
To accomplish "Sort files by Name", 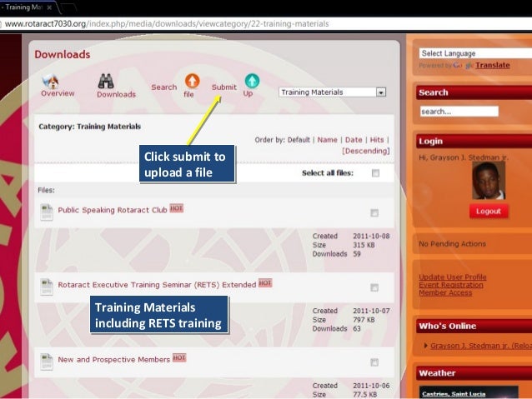I will [327, 140].
